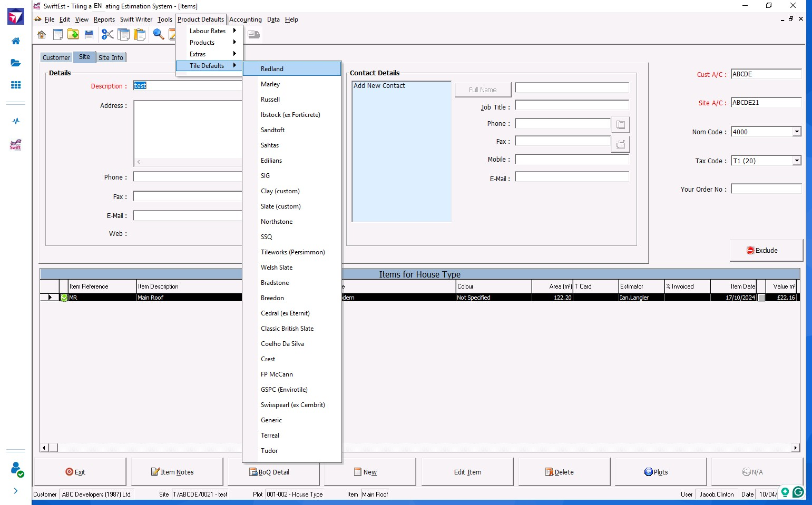Launch the Swift icon in left sidebar
812x505 pixels.
[x=16, y=144]
